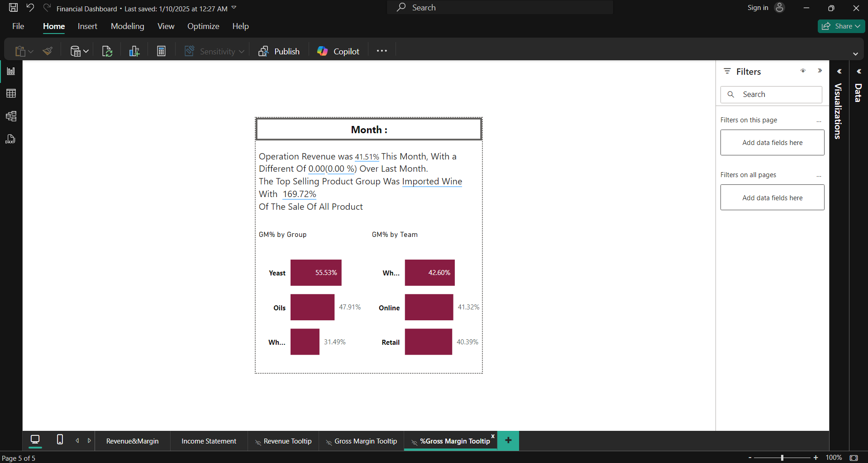The image size is (868, 463).
Task: Open the Modeling ribbon tab
Action: [x=128, y=26]
